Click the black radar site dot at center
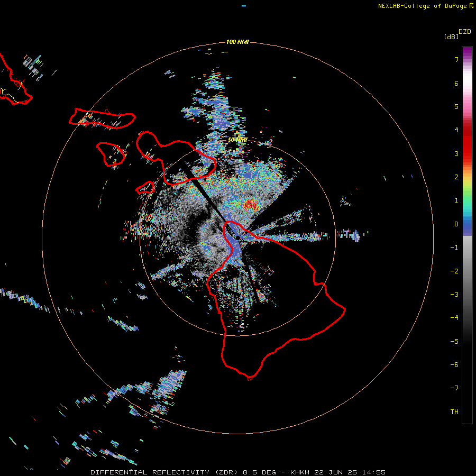Image resolution: width=476 pixels, height=476 pixels. (x=237, y=237)
